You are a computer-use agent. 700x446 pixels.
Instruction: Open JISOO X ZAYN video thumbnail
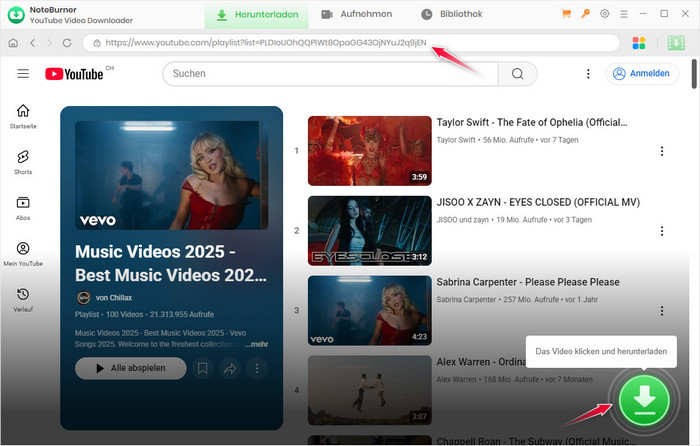click(x=369, y=230)
